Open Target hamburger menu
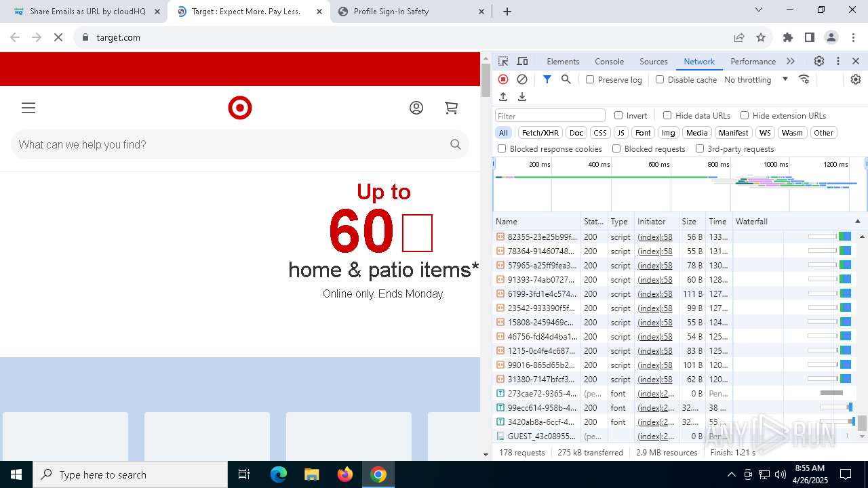 tap(28, 108)
